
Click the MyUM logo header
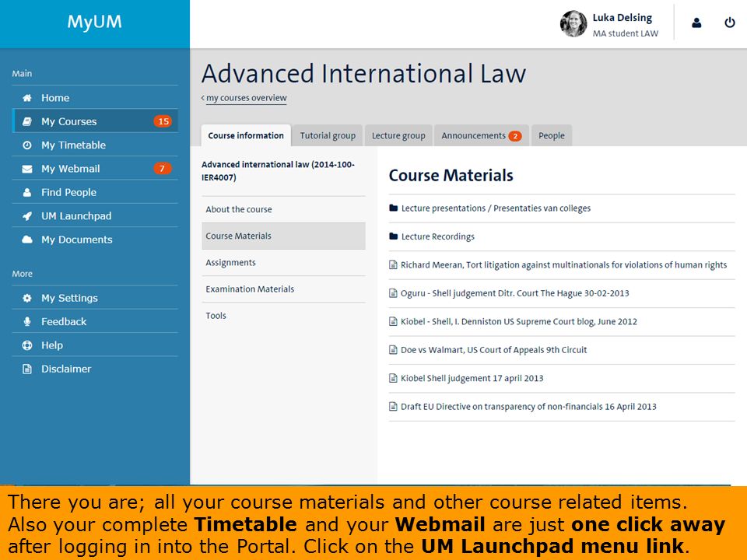pyautogui.click(x=95, y=22)
